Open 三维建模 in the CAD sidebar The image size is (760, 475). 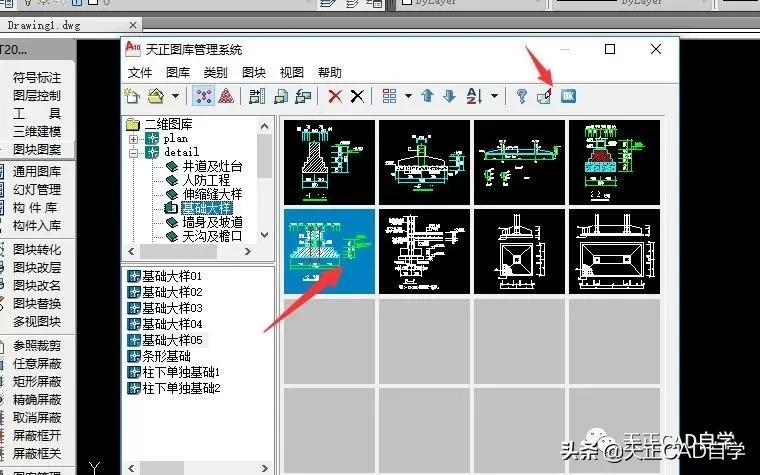37,131
